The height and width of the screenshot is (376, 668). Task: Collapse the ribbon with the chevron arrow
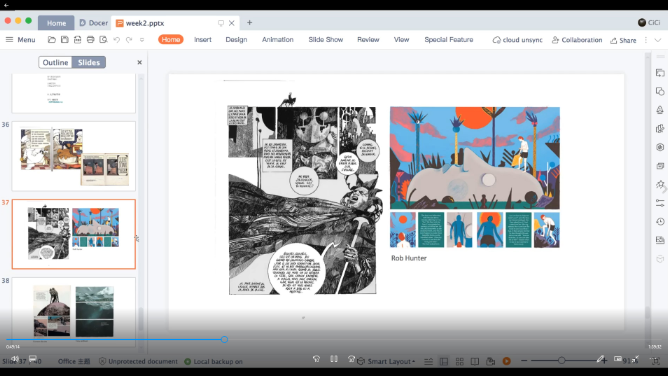coord(658,40)
